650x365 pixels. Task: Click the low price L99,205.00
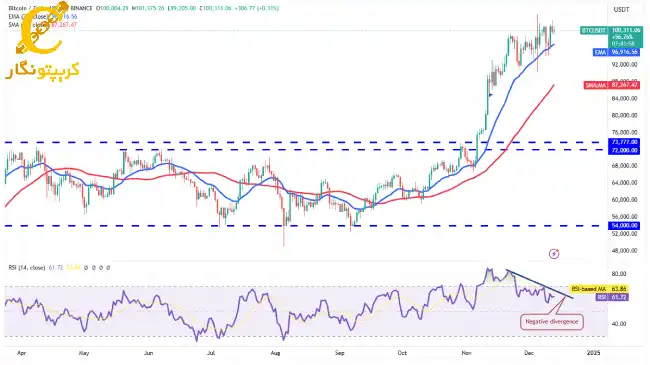click(182, 8)
